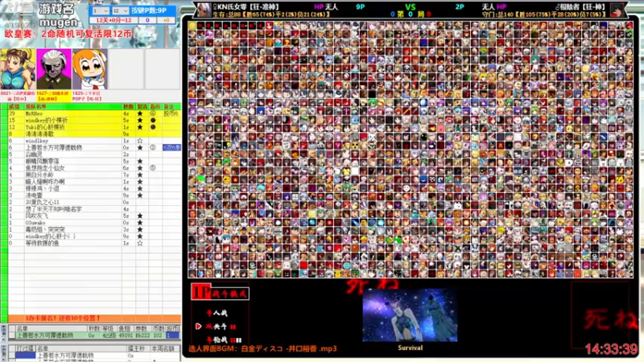
Task: Click blue 投币 cell in the green table row
Action: click(172, 335)
